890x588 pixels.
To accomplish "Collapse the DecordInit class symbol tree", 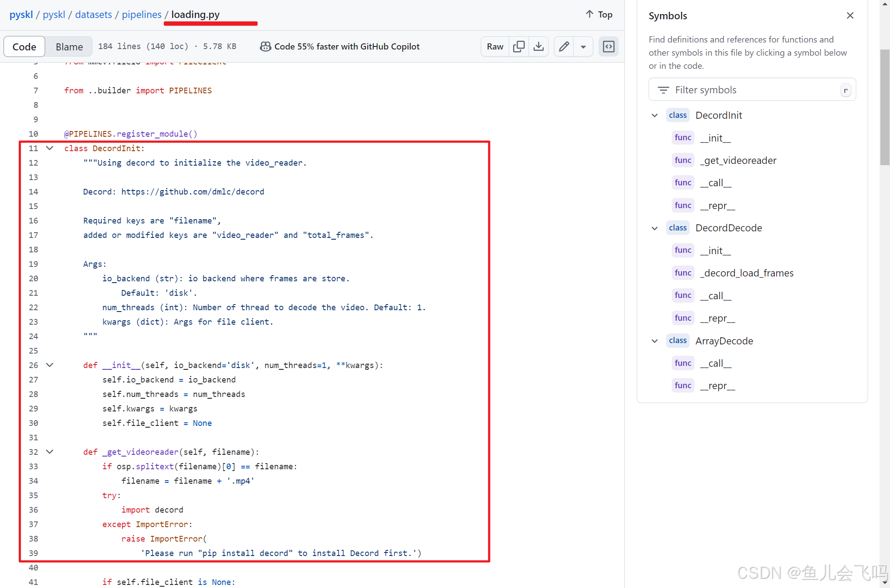I will pyautogui.click(x=655, y=115).
